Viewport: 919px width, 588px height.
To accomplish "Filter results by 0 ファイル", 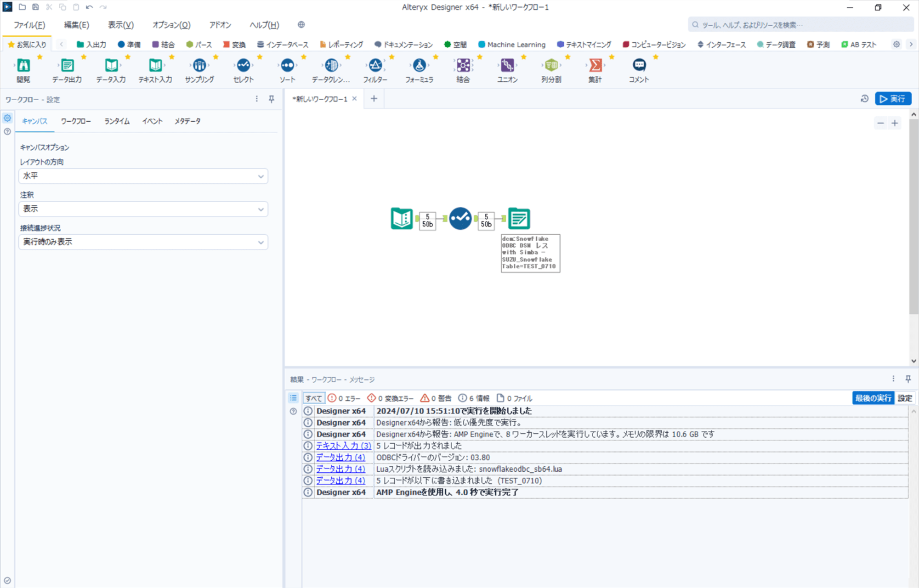I will coord(515,398).
